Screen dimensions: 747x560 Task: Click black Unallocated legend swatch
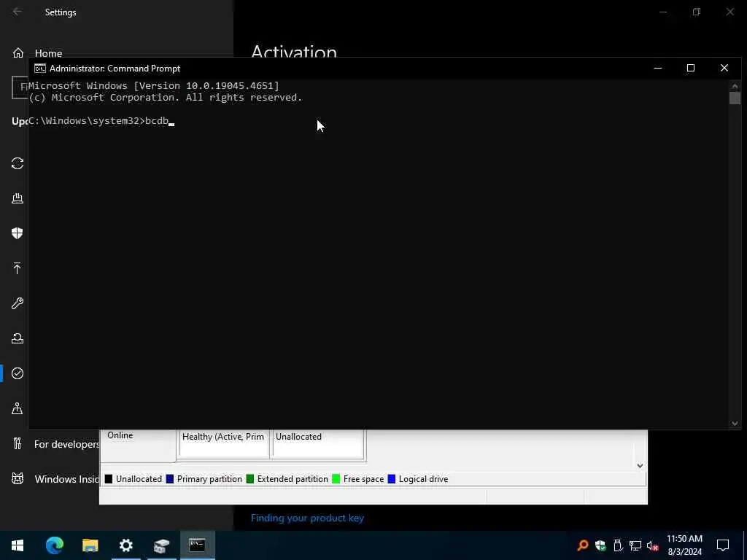(109, 479)
